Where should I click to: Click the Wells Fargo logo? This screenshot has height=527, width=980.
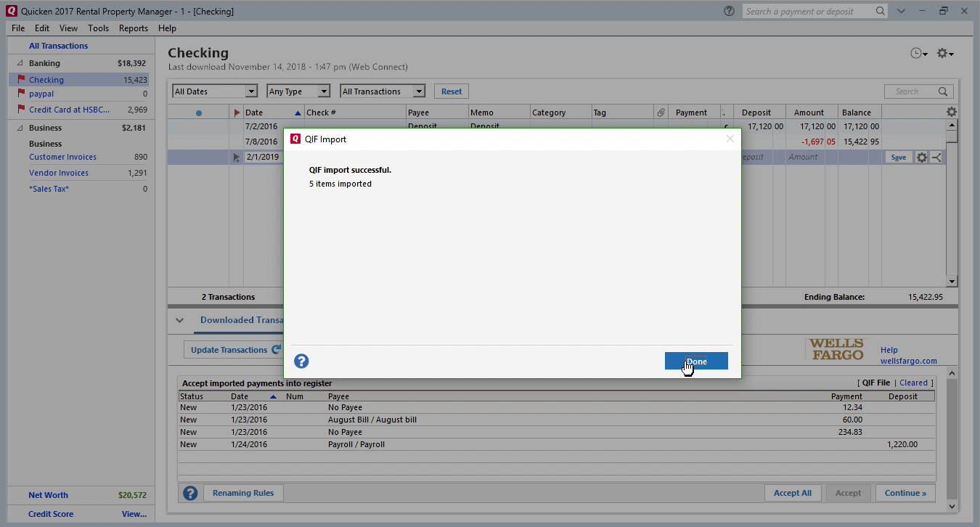836,349
